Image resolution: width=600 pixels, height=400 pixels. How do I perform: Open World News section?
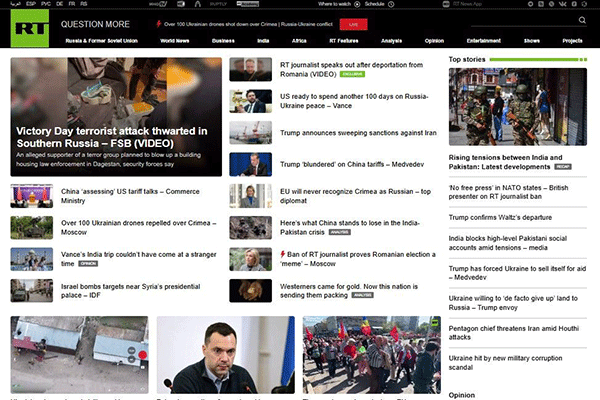[174, 41]
